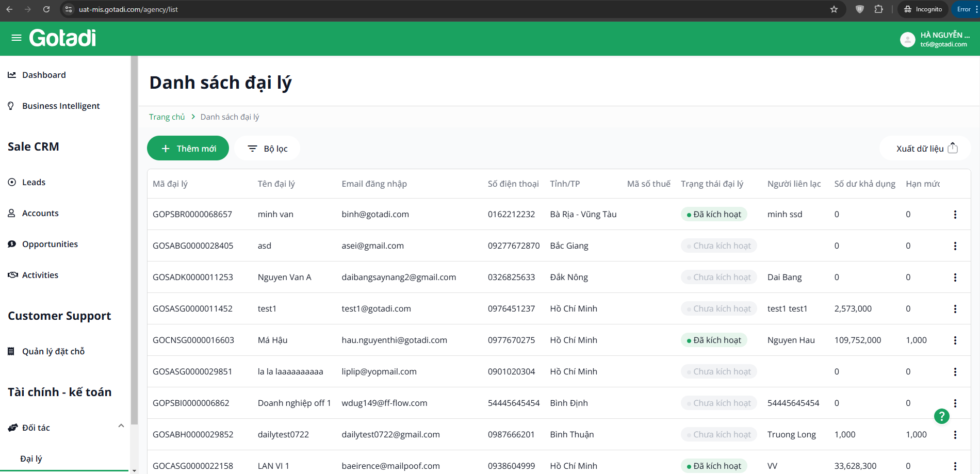
Task: Open three-dot menu for Má Hậu row
Action: 955,340
